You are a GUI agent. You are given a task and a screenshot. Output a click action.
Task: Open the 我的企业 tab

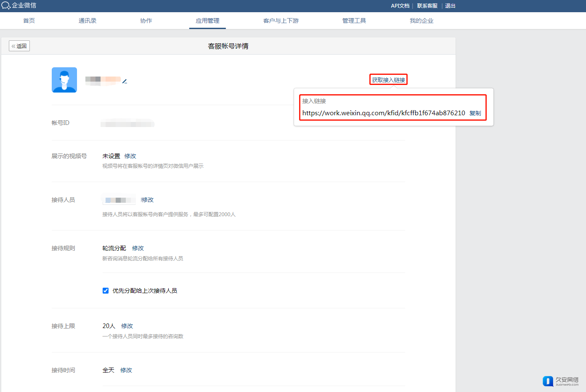click(421, 21)
